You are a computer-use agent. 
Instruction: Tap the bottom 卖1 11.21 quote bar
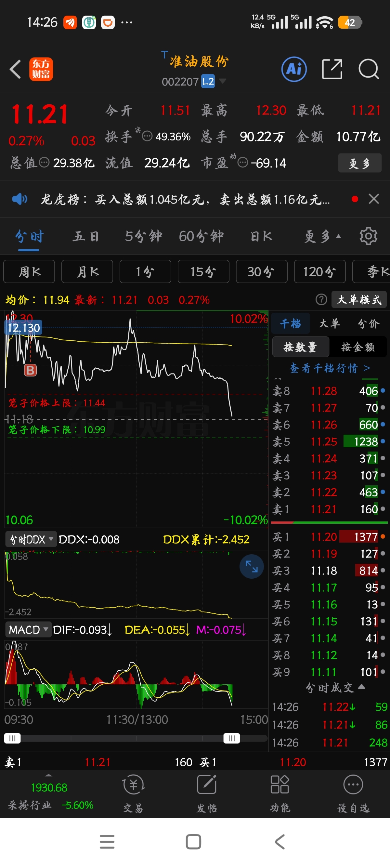coord(98,762)
